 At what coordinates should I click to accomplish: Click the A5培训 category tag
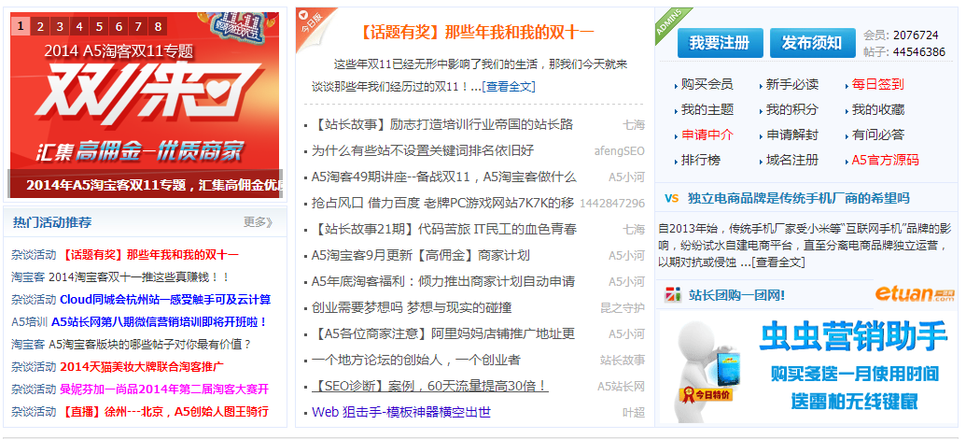(x=29, y=322)
